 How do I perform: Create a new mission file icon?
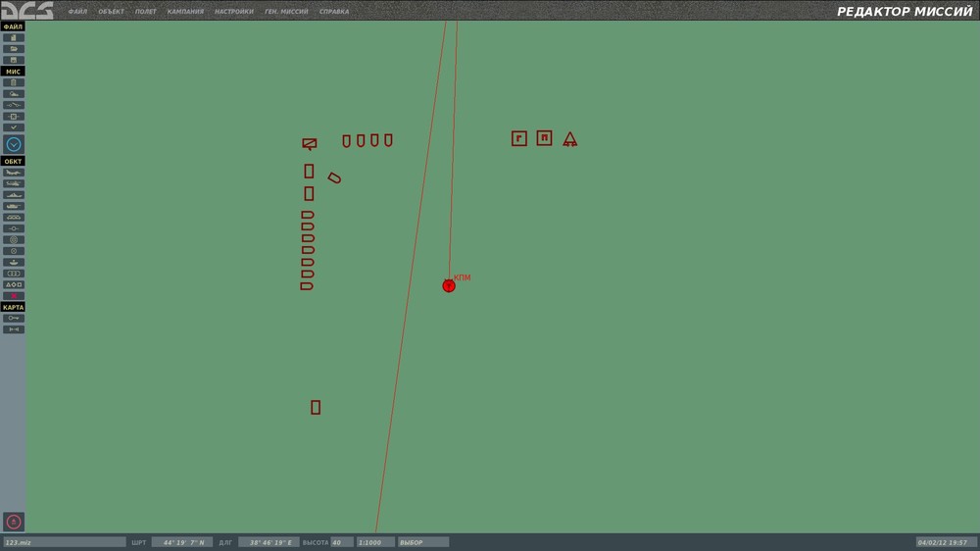click(13, 37)
